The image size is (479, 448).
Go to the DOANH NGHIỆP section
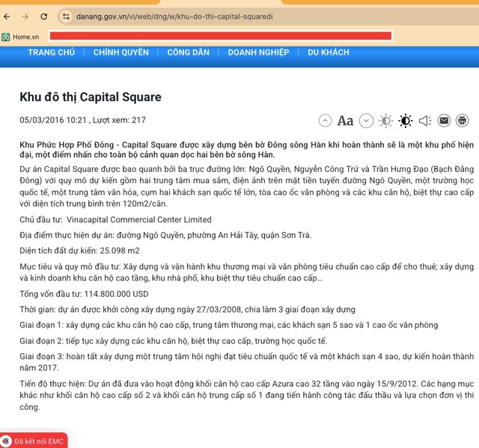click(x=258, y=52)
